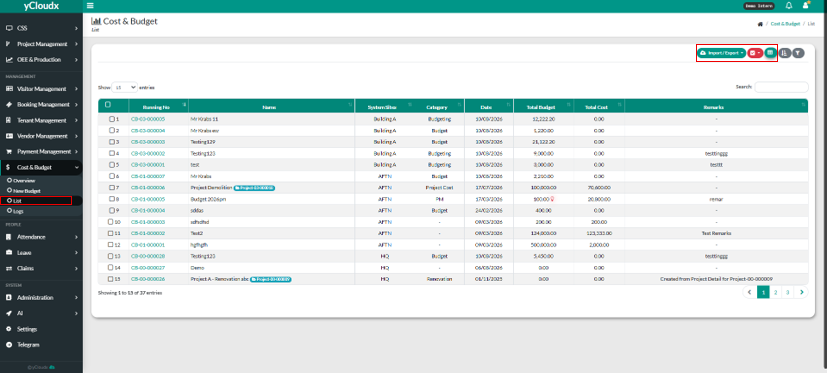Click the Telegram icon in sidebar

tap(8, 345)
